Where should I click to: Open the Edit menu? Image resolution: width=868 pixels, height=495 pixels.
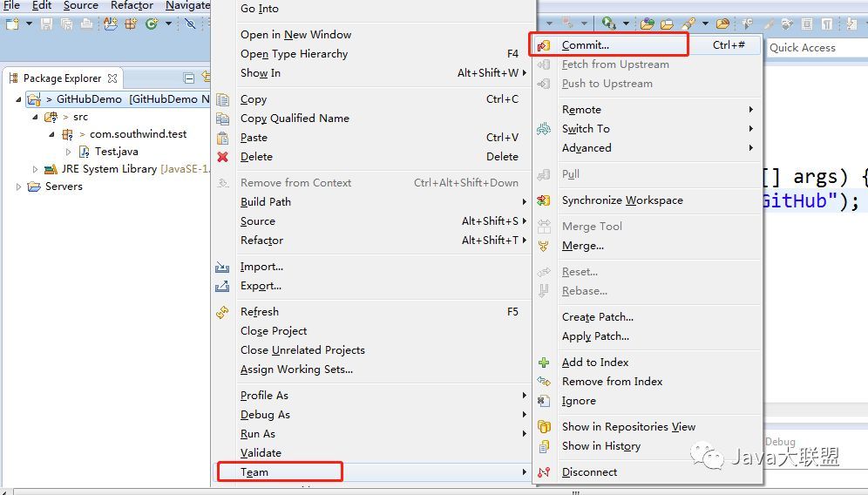[42, 5]
